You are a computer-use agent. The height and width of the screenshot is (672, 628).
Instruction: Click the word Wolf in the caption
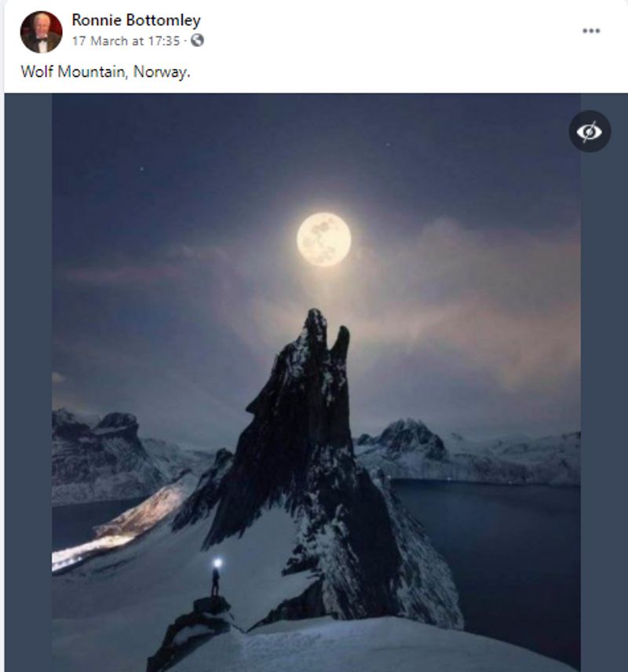(x=37, y=71)
